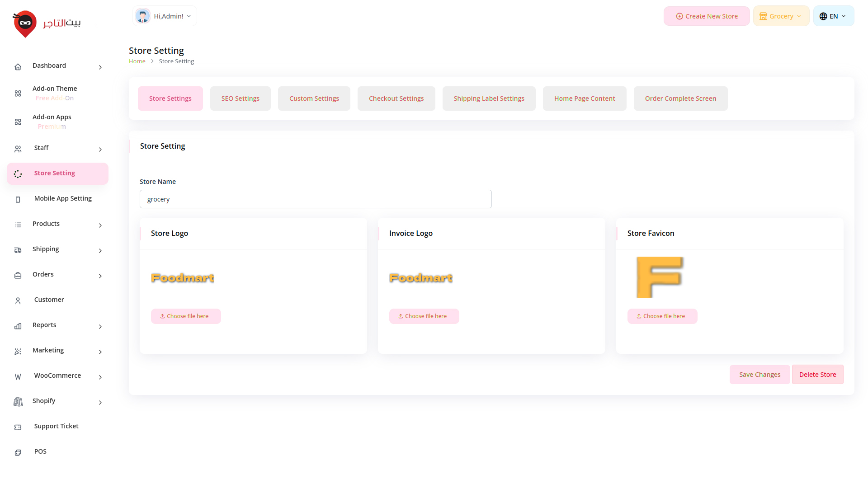
Task: Expand the Products submenu chevron
Action: point(100,225)
